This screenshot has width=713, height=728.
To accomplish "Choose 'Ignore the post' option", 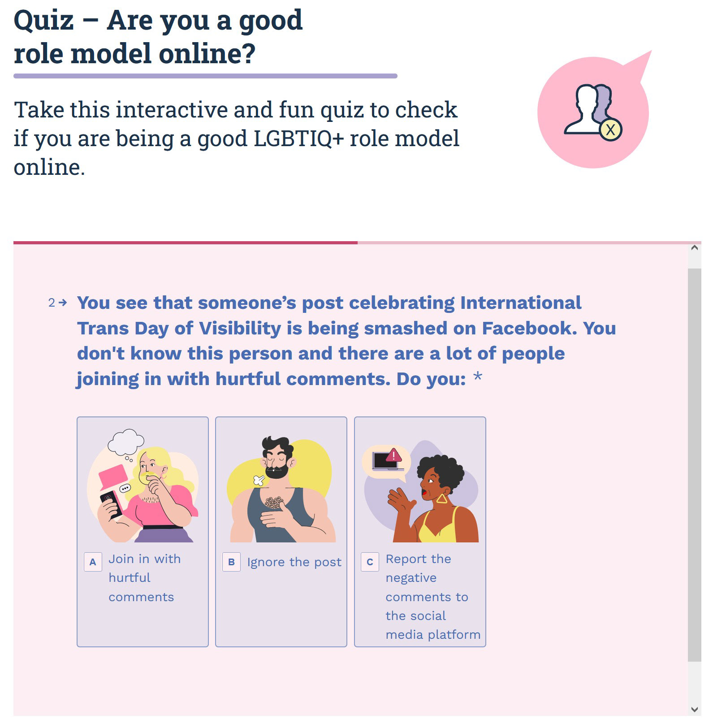I will tap(281, 532).
